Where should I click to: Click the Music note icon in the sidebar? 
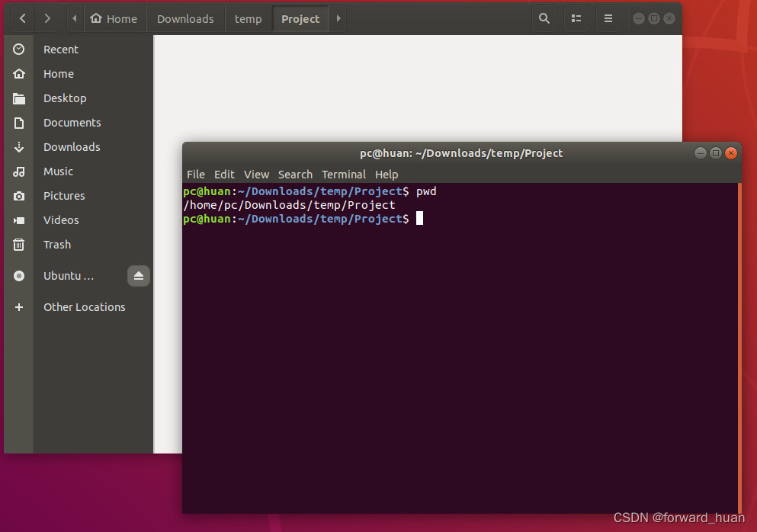pos(19,171)
